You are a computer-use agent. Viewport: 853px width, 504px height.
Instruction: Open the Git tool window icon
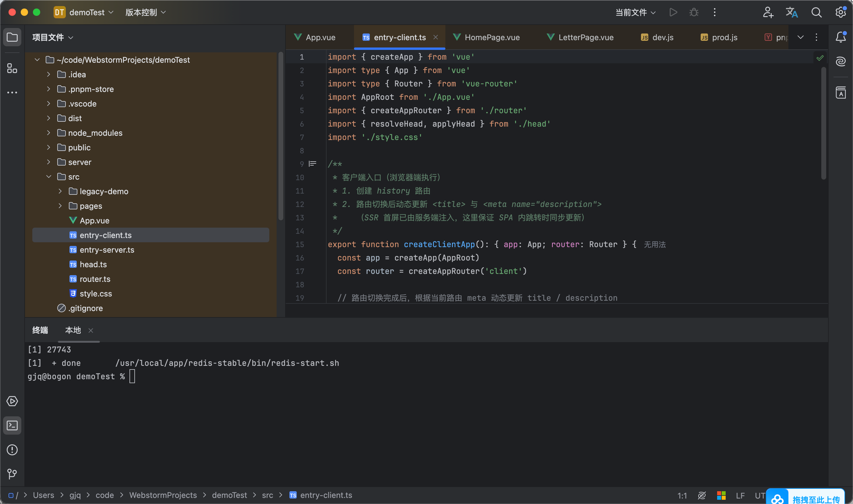tap(12, 474)
